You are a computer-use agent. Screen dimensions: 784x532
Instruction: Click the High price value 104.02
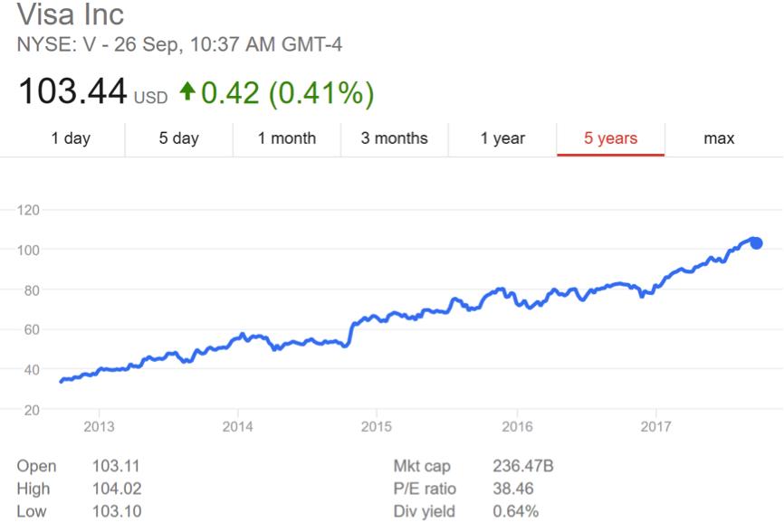coord(117,489)
